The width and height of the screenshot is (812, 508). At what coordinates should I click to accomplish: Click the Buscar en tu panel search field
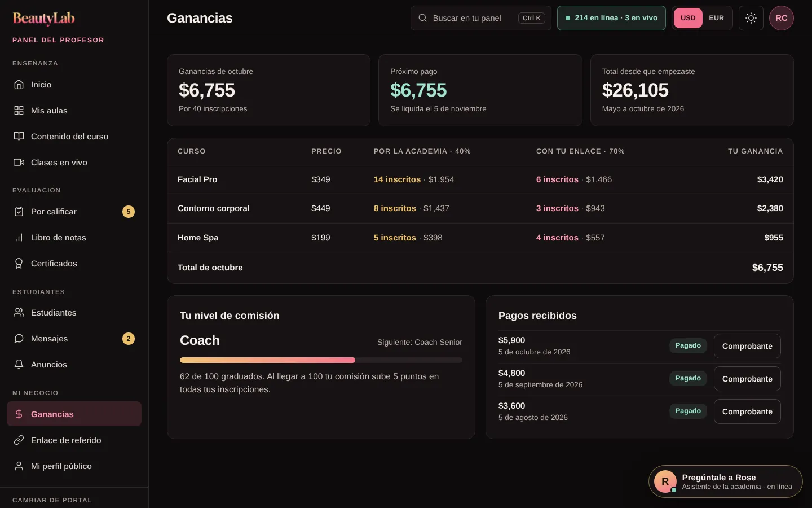tap(481, 18)
